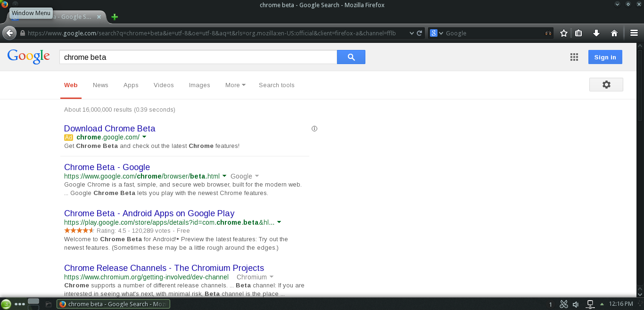Screen dimensions: 644x310
Task: Close the Google Search tab
Action: point(99,17)
